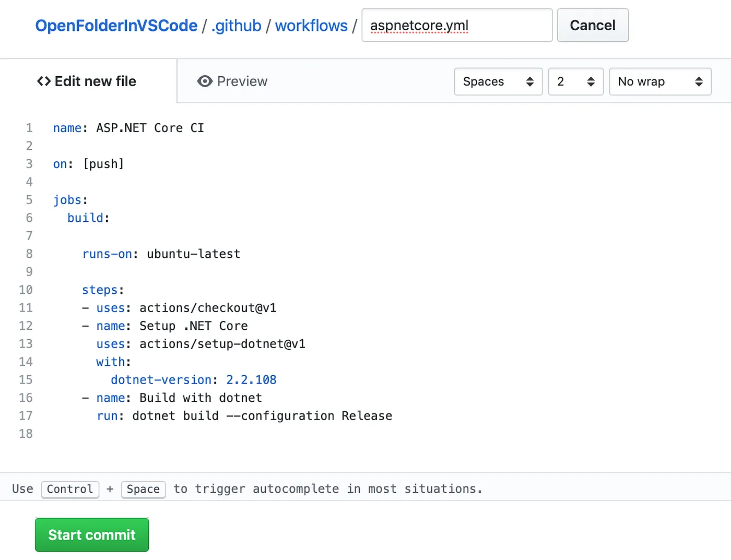Click the code brackets icon on Edit tab
This screenshot has width=731, height=560.
point(43,81)
